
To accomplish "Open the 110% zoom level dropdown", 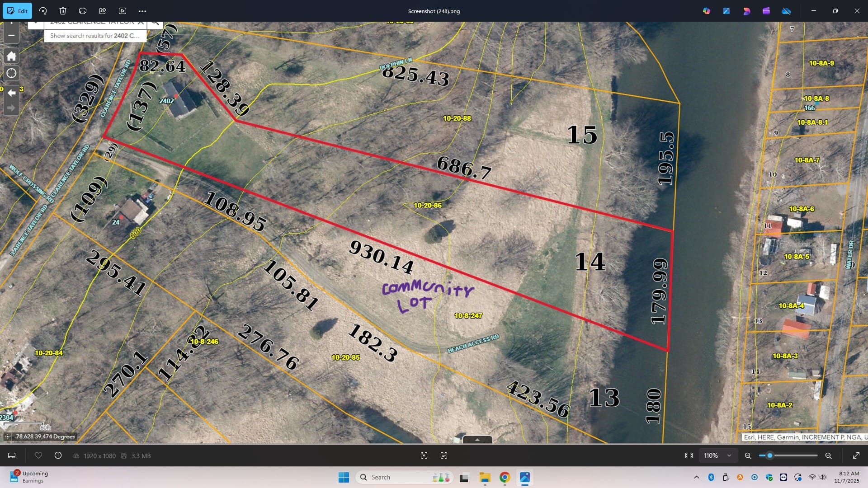I will [718, 455].
